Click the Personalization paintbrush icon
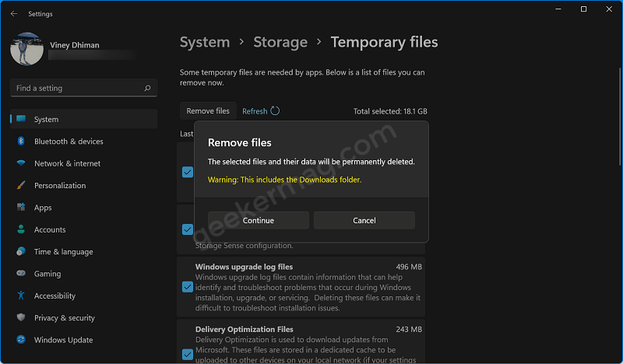Image resolution: width=623 pixels, height=364 pixels. click(21, 185)
